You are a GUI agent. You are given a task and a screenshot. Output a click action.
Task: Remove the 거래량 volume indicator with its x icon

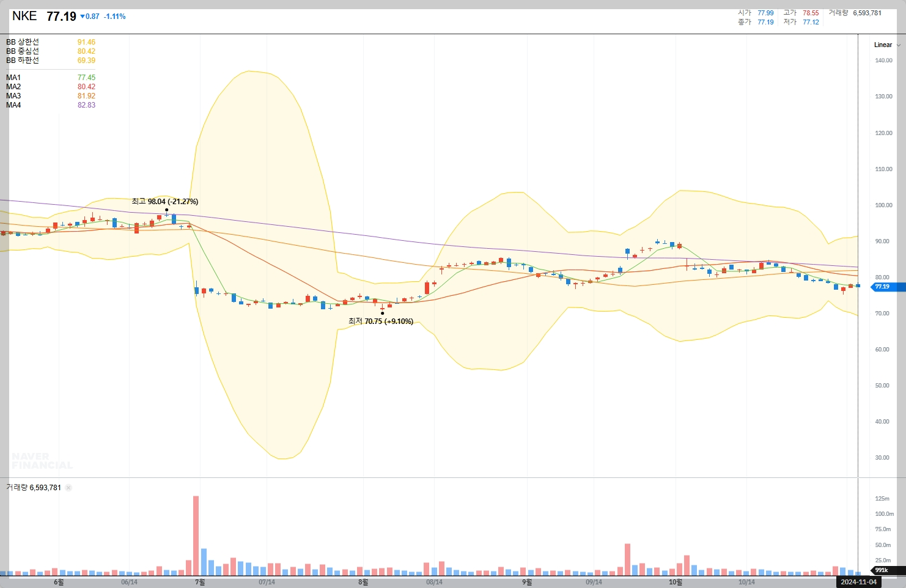(68, 488)
